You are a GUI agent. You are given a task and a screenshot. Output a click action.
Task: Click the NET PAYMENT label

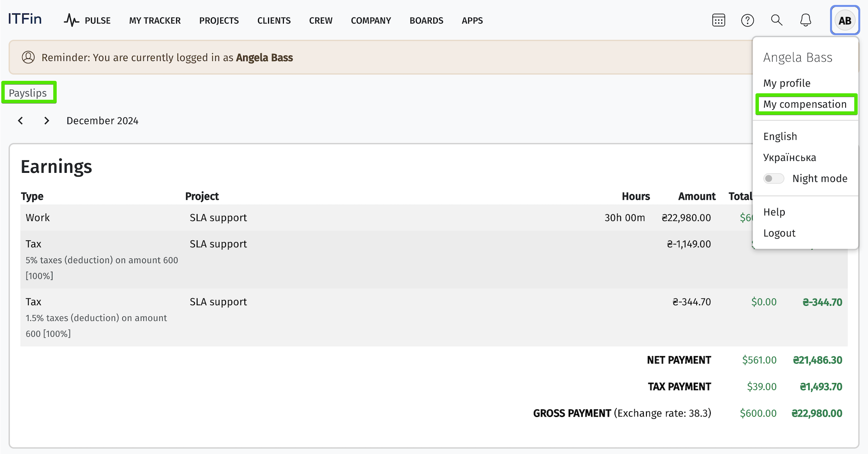click(x=679, y=360)
